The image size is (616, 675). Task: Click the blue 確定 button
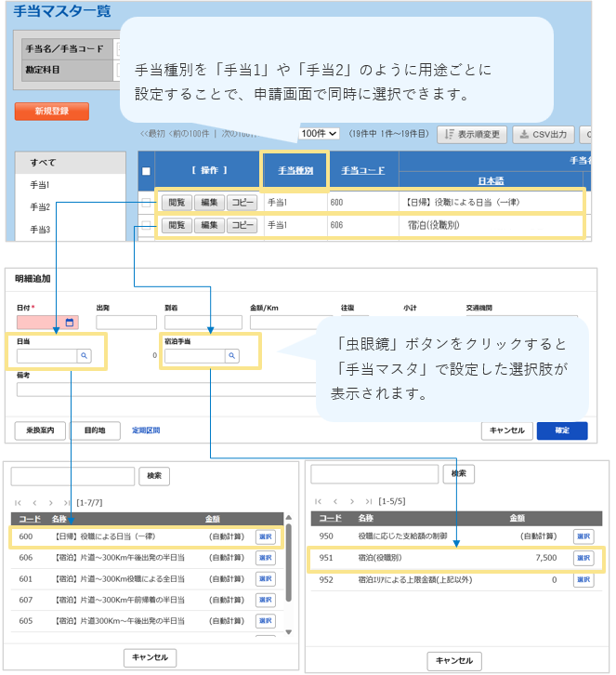point(562,430)
